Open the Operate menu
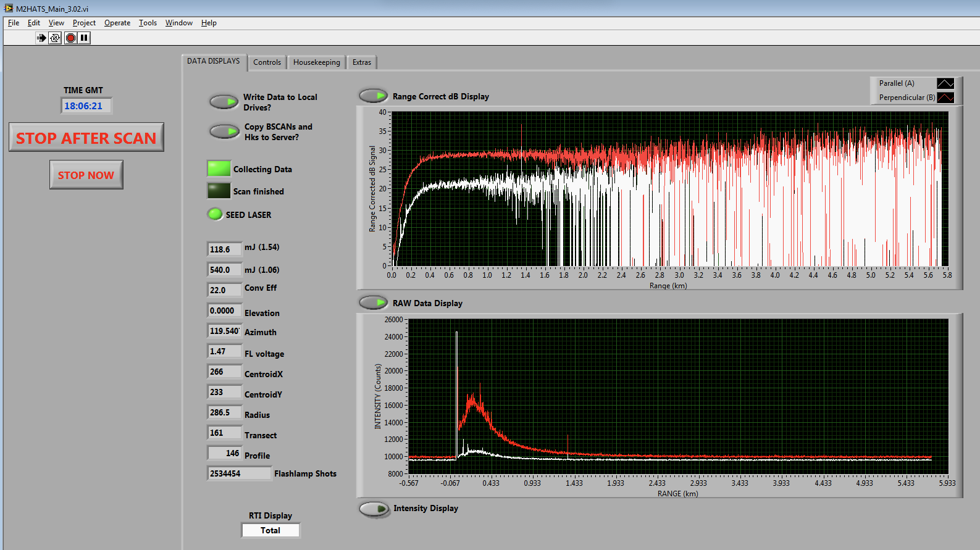This screenshot has width=980, height=550. pos(117,23)
